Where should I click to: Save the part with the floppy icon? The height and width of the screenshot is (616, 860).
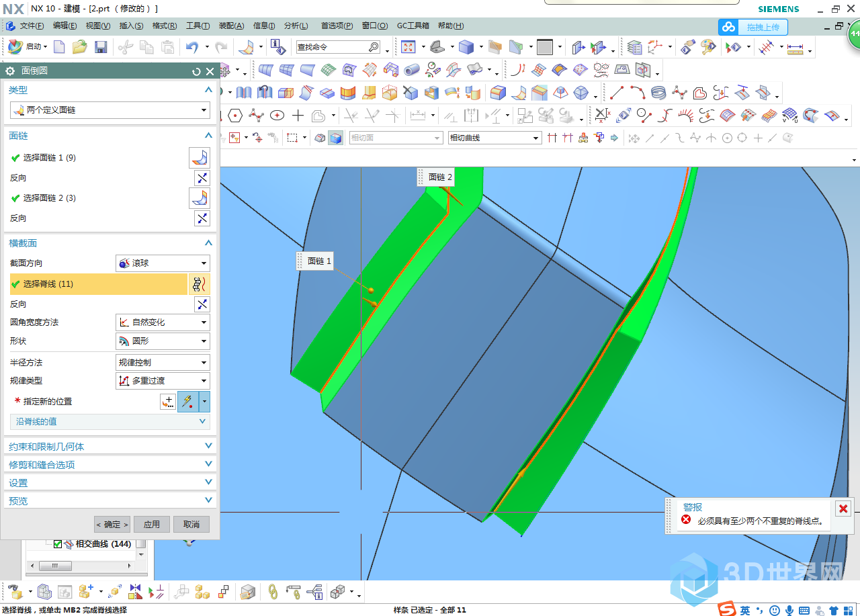pyautogui.click(x=101, y=47)
